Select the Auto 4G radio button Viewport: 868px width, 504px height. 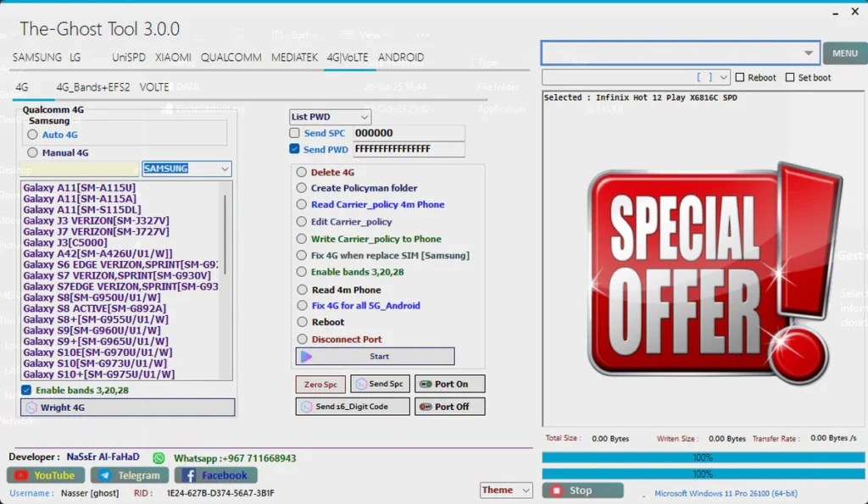coord(33,135)
